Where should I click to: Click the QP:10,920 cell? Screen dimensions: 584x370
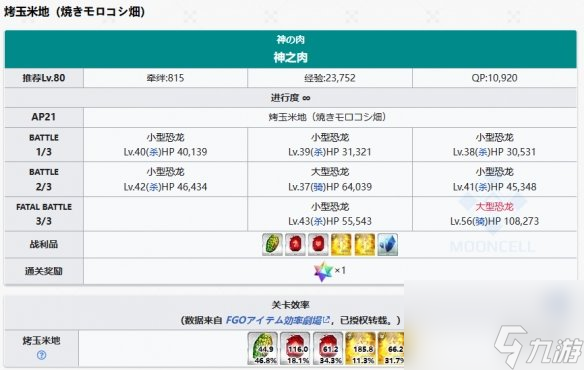[x=494, y=78]
